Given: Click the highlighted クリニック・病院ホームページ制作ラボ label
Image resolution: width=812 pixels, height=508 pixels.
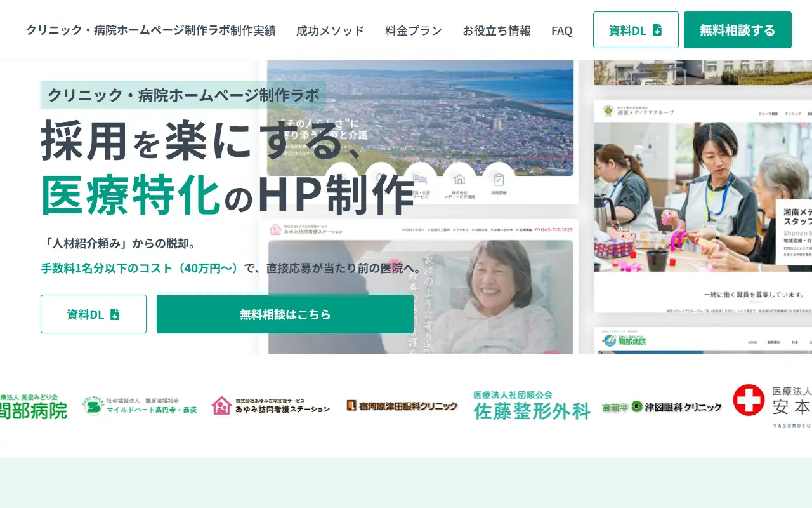Looking at the screenshot, I should (x=183, y=95).
